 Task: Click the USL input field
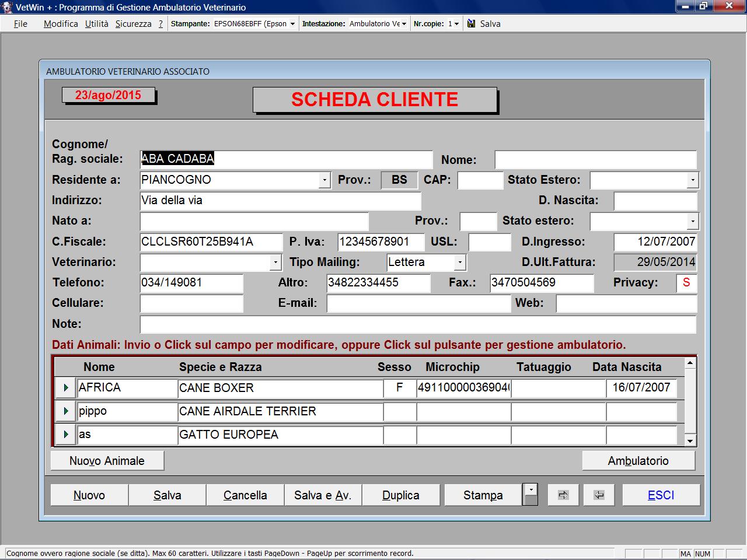coord(490,242)
